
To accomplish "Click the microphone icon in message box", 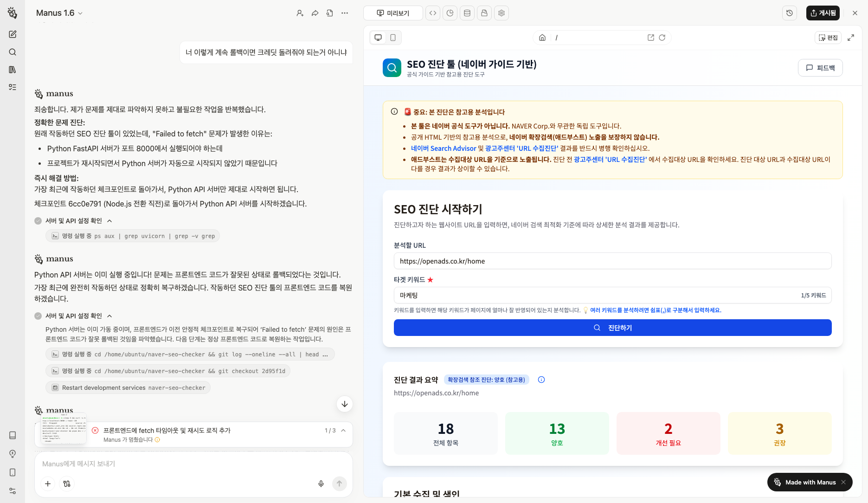I will (x=321, y=484).
